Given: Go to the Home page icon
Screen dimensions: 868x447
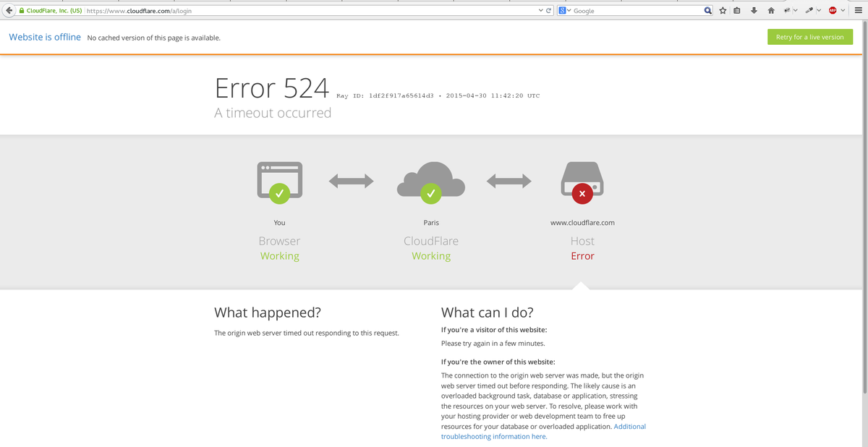Looking at the screenshot, I should [770, 11].
